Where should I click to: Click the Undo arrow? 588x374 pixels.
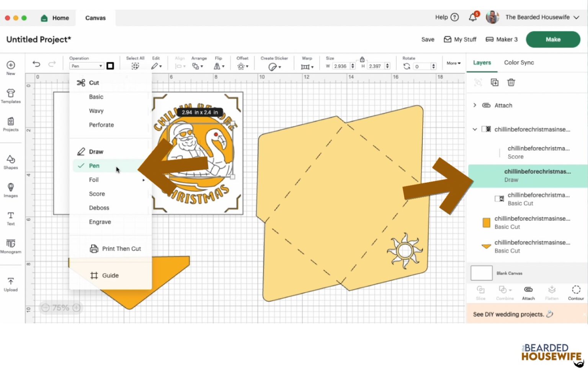click(x=36, y=64)
